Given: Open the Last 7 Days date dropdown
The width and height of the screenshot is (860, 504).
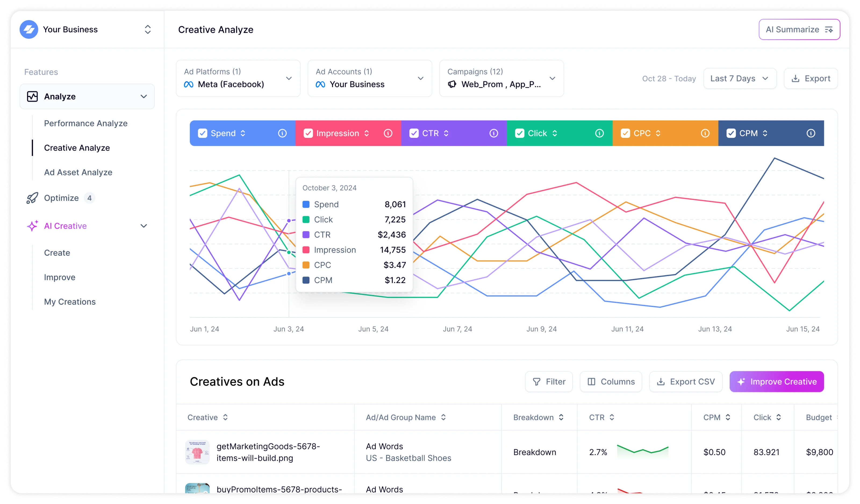Looking at the screenshot, I should [x=740, y=78].
